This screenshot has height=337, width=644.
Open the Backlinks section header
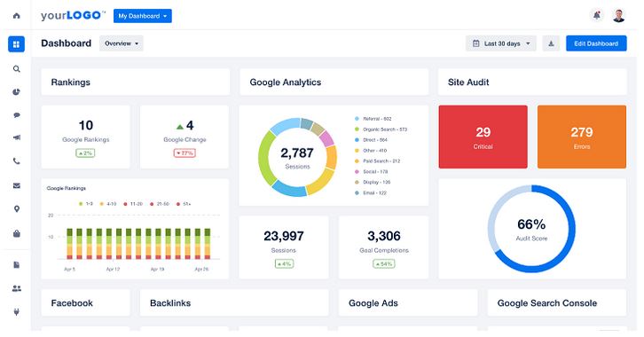[x=234, y=303]
